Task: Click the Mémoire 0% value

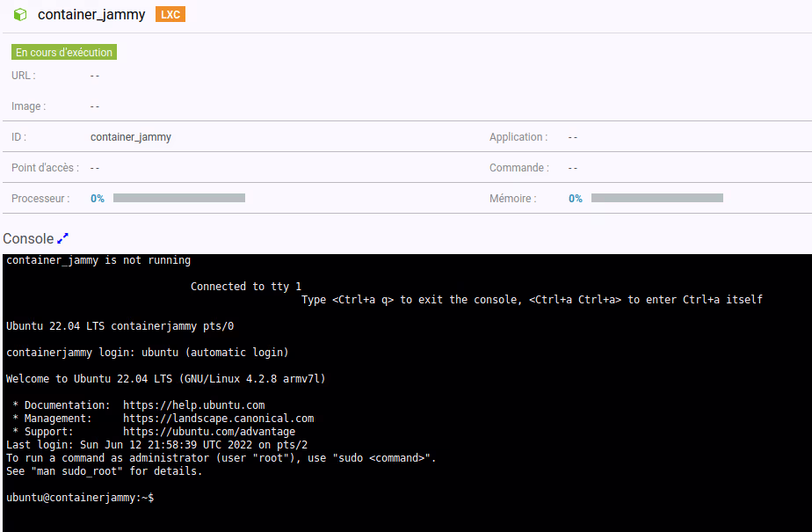Action: 576,199
